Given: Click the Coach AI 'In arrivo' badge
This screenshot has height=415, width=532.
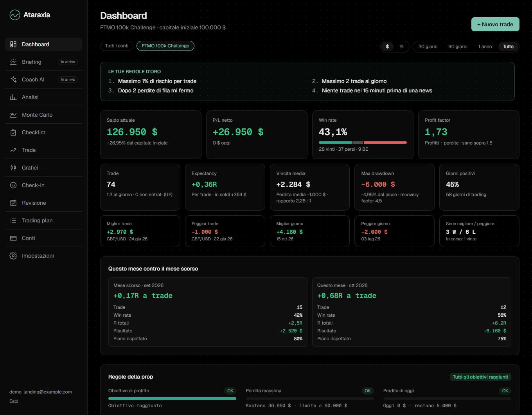Looking at the screenshot, I should (x=68, y=79).
